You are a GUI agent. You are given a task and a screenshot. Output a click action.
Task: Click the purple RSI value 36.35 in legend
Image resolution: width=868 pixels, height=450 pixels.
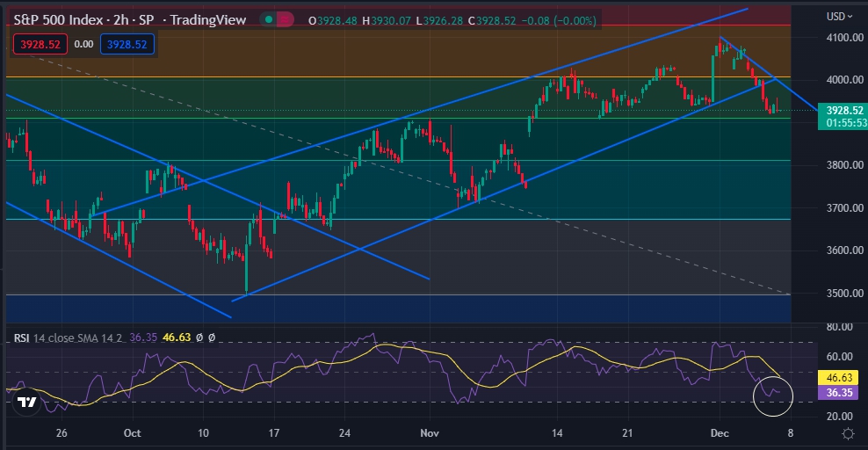click(143, 337)
